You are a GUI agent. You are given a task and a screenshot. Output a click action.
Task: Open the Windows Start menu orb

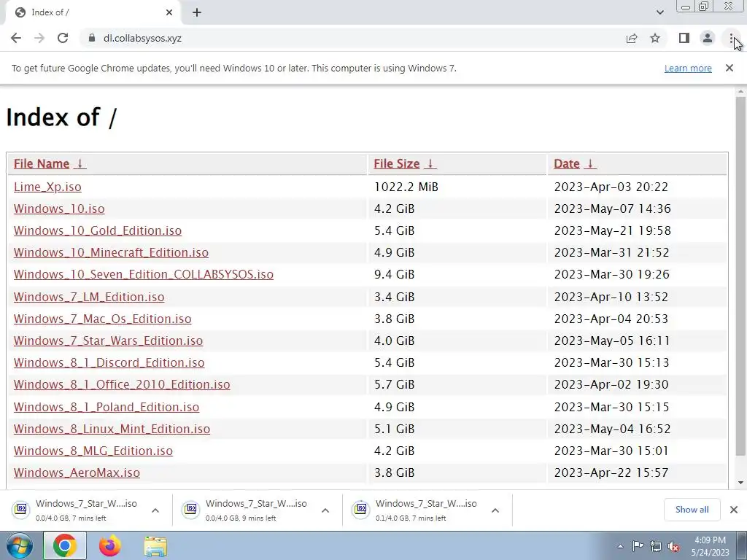pyautogui.click(x=19, y=545)
